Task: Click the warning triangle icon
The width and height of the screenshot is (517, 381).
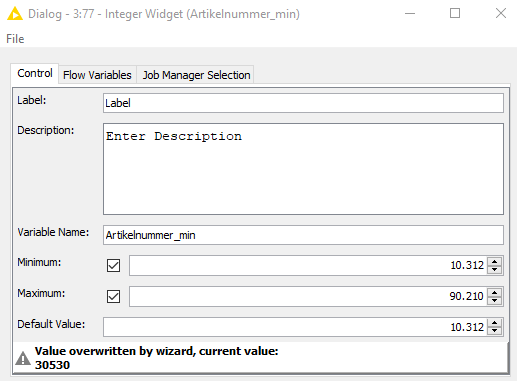Action: 23,358
